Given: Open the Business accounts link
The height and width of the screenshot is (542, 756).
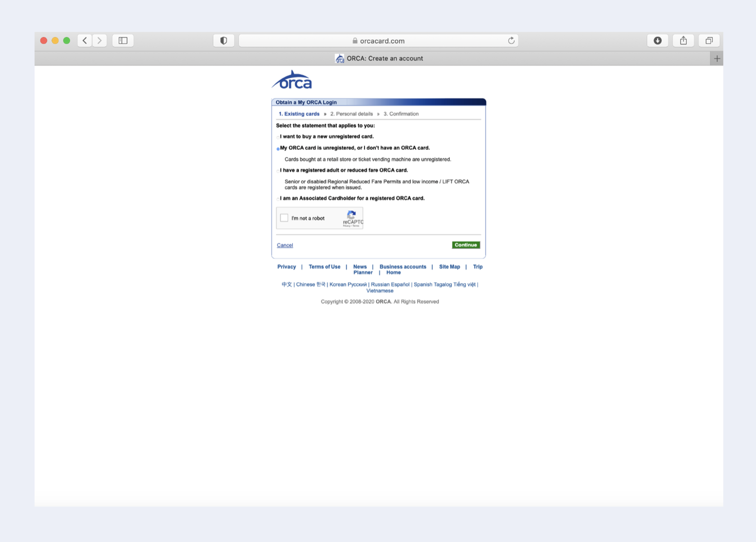Looking at the screenshot, I should 403,267.
